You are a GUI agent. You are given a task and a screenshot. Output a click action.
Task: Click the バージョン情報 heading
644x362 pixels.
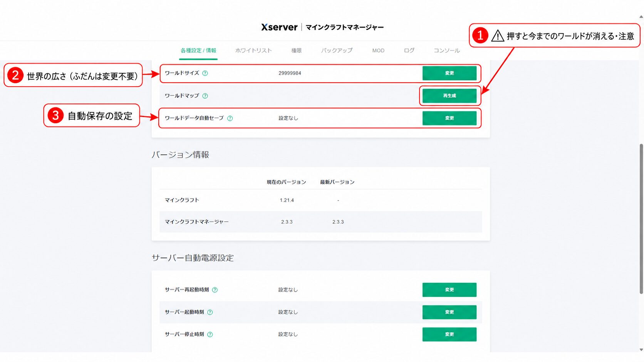point(180,155)
